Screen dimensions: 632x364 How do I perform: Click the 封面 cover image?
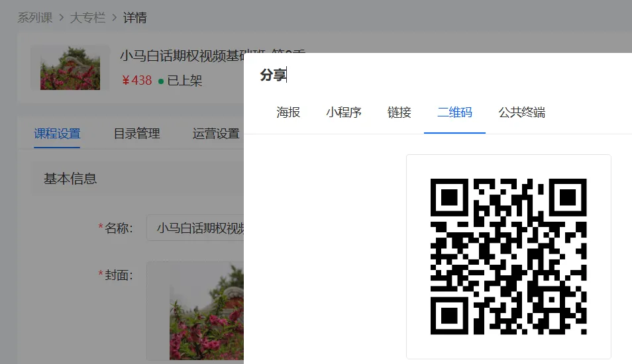207,311
